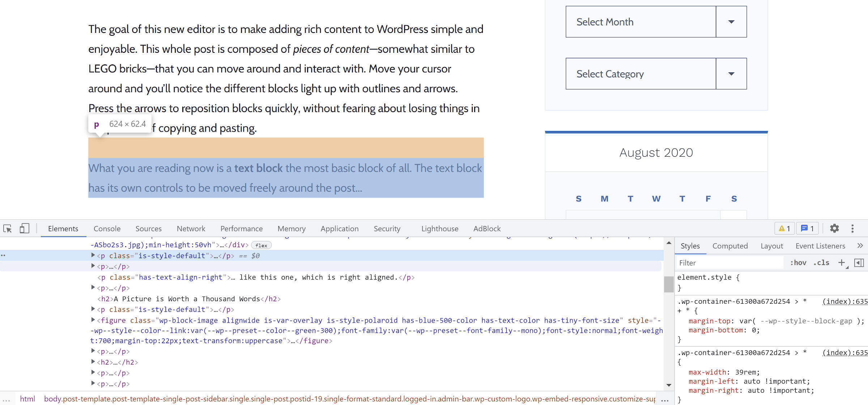Open the Select Category dropdown
The height and width of the screenshot is (405, 868).
[656, 74]
